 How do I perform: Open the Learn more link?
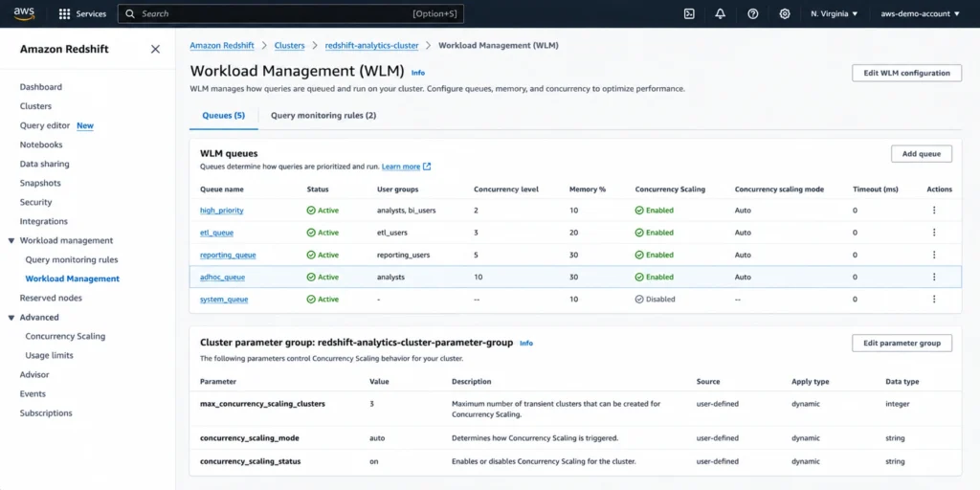(x=401, y=167)
